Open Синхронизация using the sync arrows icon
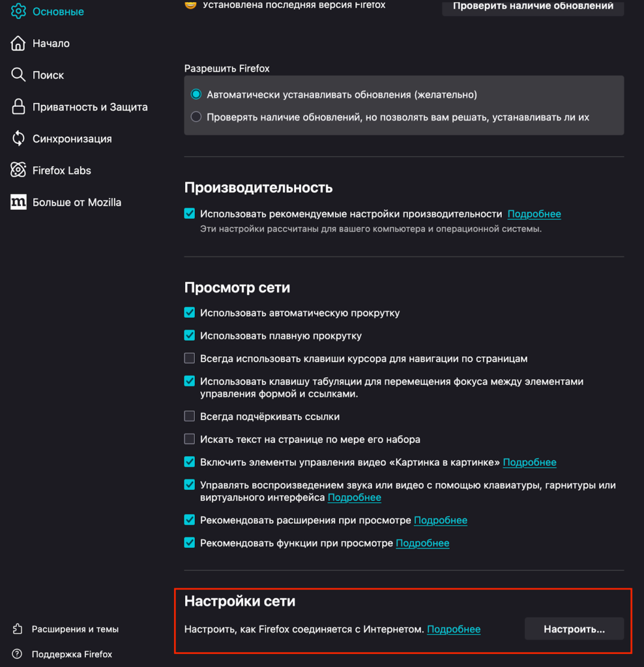This screenshot has width=644, height=667. 18,138
